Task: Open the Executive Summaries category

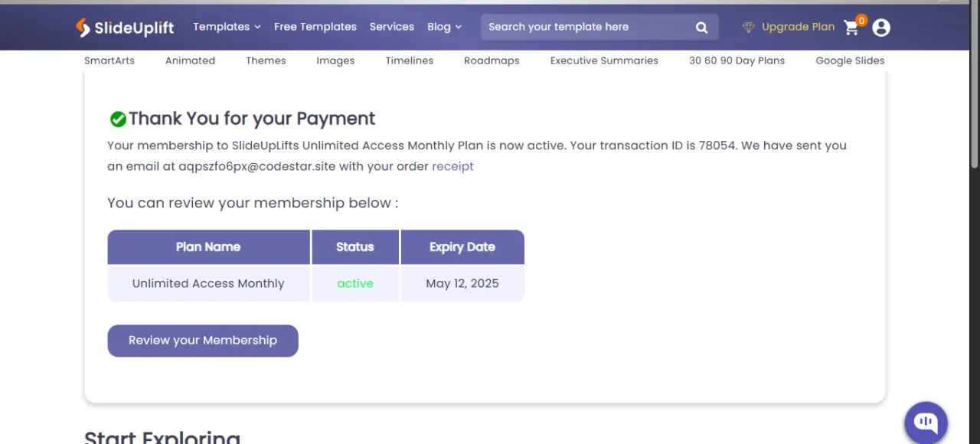Action: tap(604, 60)
